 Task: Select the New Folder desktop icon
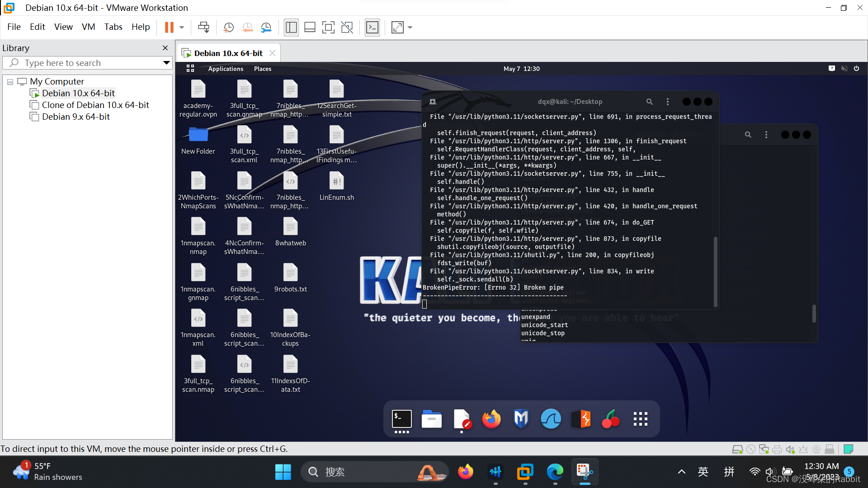point(198,140)
